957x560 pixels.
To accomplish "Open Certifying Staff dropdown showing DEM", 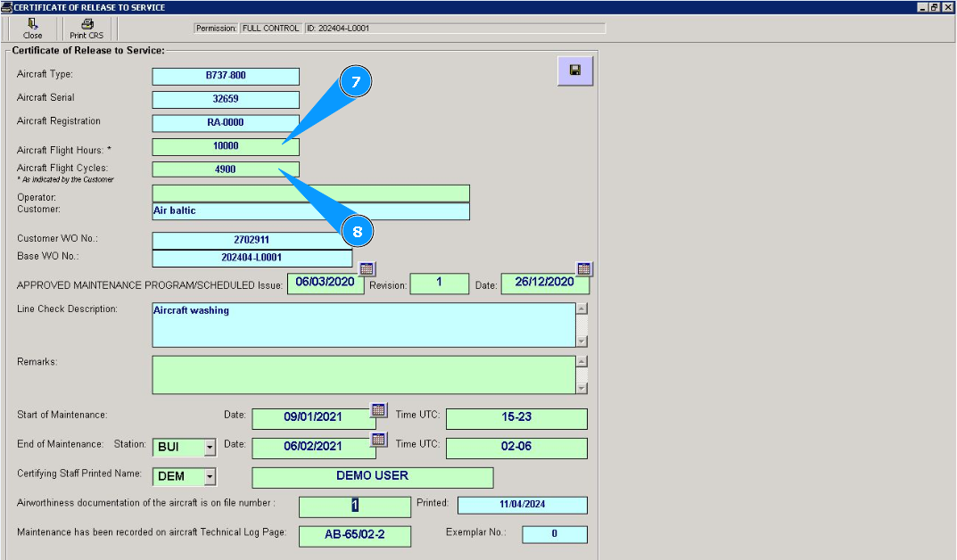I will pos(210,476).
